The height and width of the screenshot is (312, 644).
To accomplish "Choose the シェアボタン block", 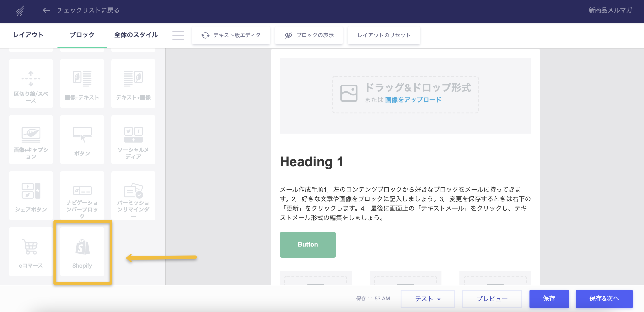I will pos(31,195).
